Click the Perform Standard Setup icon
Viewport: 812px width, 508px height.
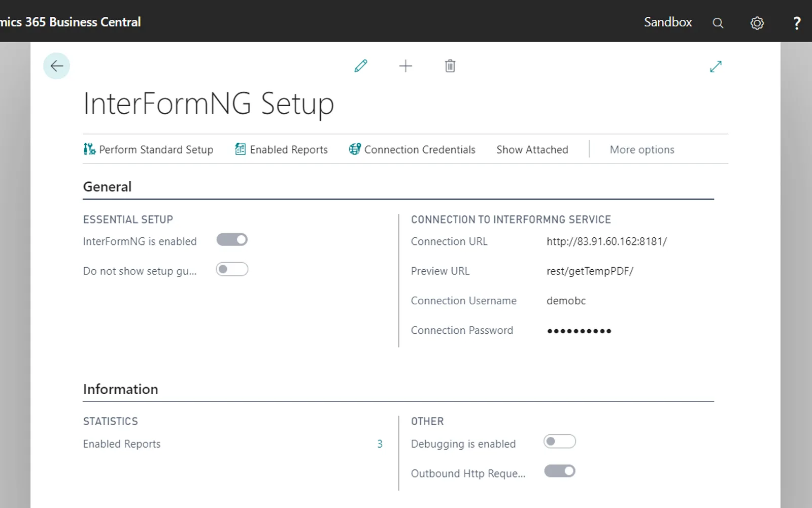point(89,149)
